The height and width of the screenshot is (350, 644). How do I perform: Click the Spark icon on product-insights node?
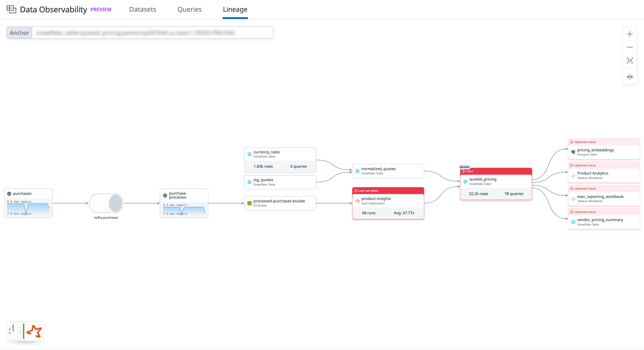[x=357, y=201]
